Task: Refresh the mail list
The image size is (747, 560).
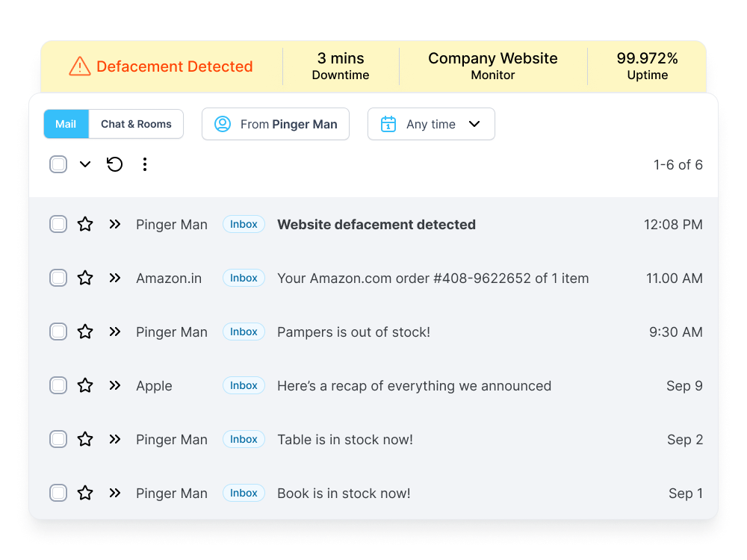Action: (x=114, y=164)
